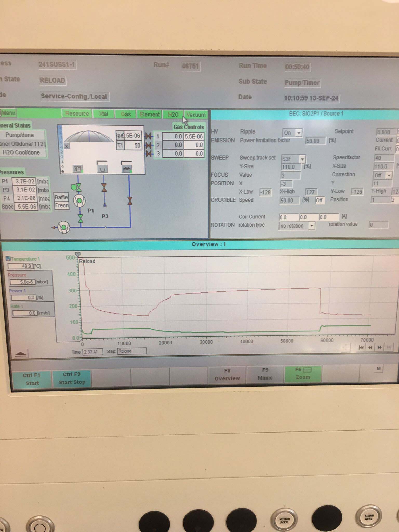Viewport: 399px width, 532px height.
Task: Click the brown valve above P3 gauge
Action: click(x=104, y=188)
